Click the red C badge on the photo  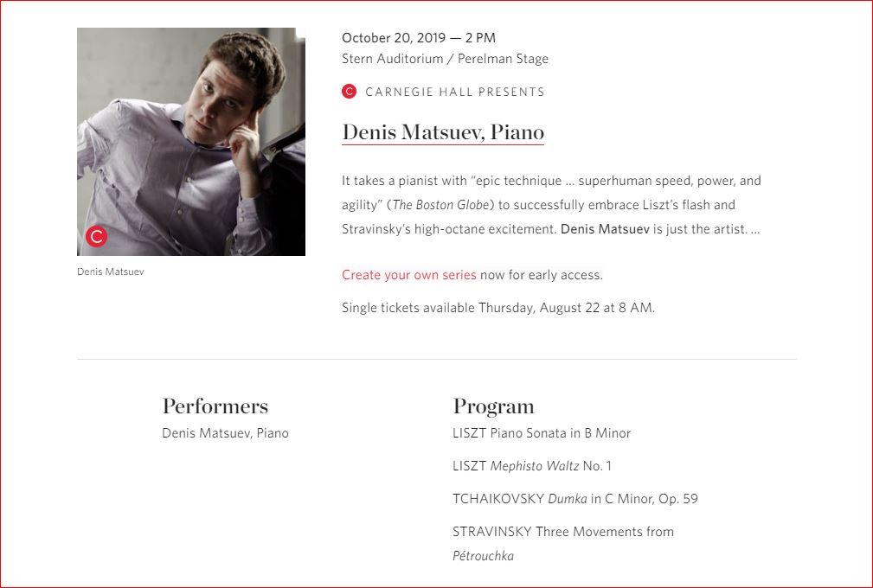click(x=96, y=236)
